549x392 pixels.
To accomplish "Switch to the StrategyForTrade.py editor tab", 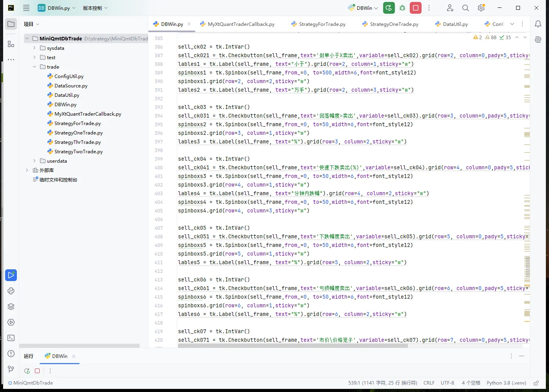I will click(318, 24).
